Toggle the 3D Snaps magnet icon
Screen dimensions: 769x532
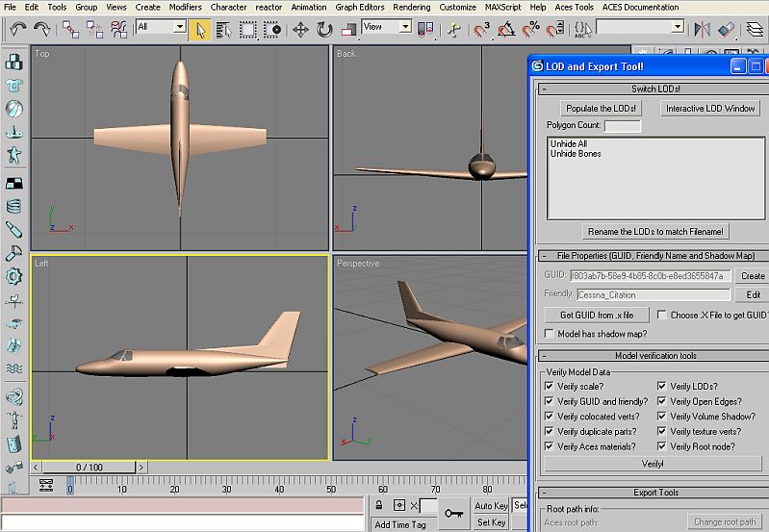tap(480, 29)
